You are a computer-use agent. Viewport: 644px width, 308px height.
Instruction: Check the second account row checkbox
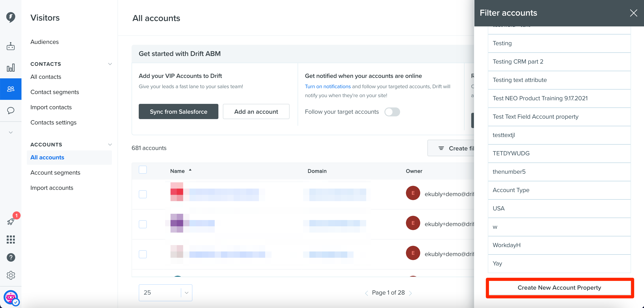tap(143, 224)
